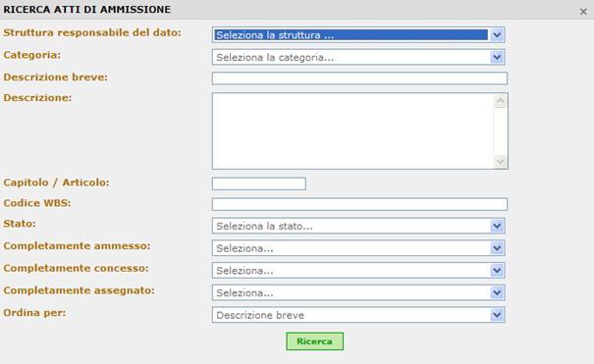The height and width of the screenshot is (364, 594).
Task: Open the Struttura responsabile del dato dropdown
Action: (358, 34)
